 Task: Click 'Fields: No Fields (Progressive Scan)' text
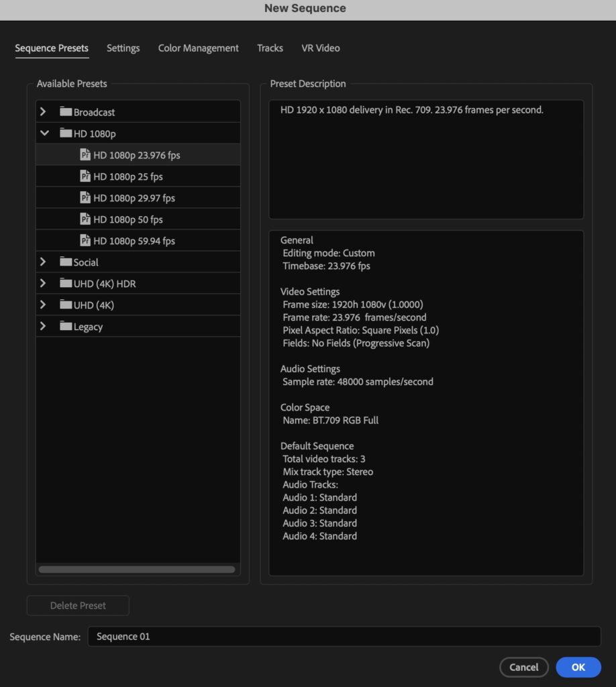point(356,343)
